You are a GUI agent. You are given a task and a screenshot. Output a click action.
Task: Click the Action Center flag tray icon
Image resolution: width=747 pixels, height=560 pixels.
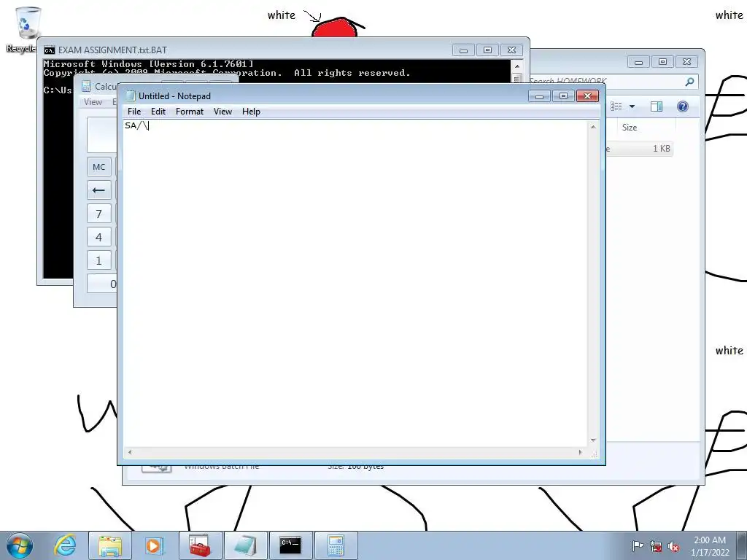[638, 546]
